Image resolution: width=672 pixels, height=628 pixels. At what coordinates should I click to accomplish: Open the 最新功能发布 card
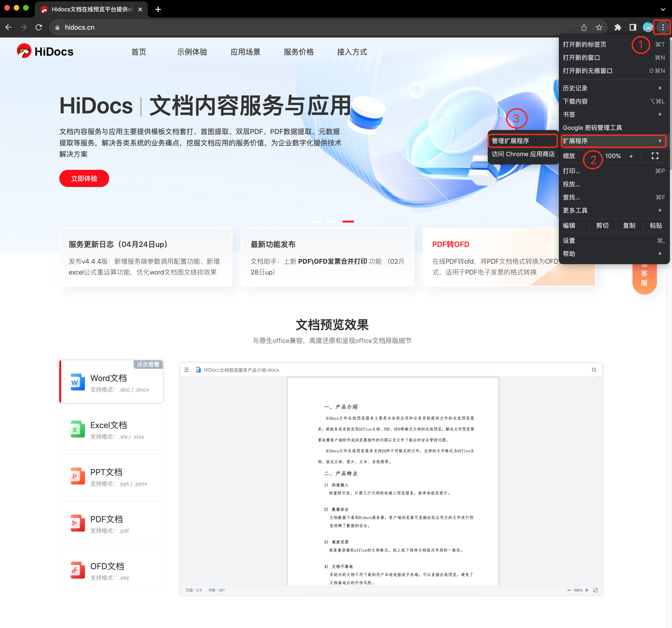328,257
